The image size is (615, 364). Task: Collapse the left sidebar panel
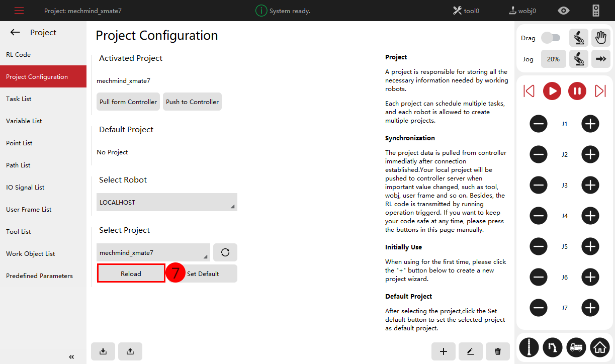coord(71,357)
